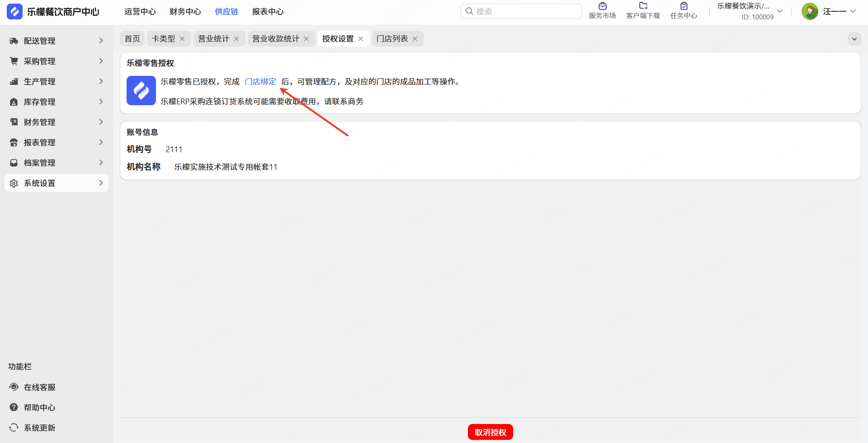Screen dimensions: 868x443
Task: Expand 档案管理 chevron arrow
Action: [101, 163]
